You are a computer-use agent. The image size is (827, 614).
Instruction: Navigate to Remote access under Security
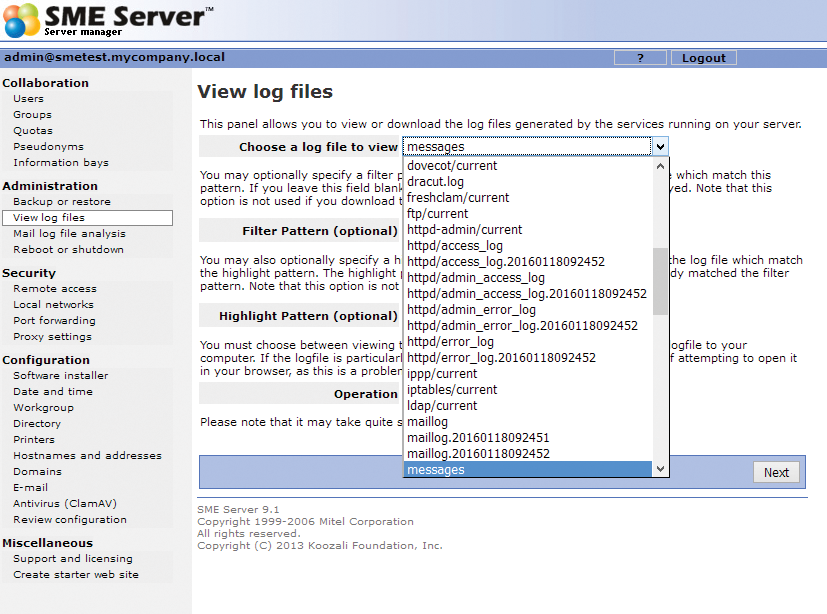[55, 289]
